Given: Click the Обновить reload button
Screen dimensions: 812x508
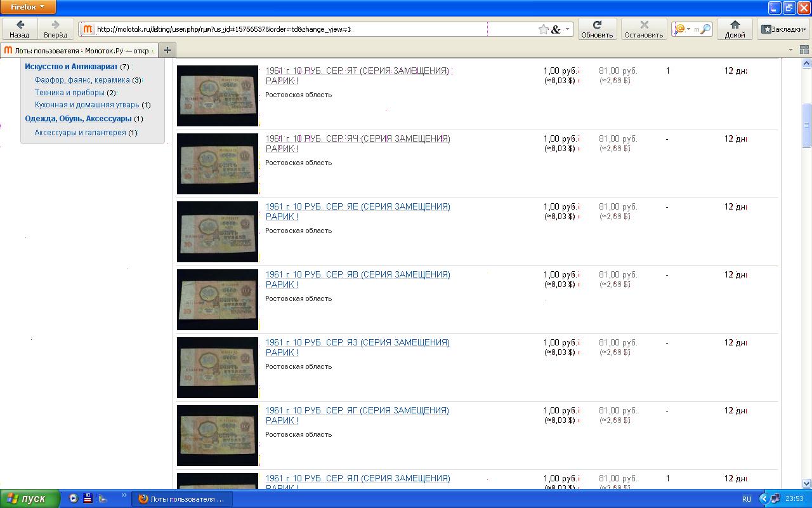Looking at the screenshot, I should 596,29.
